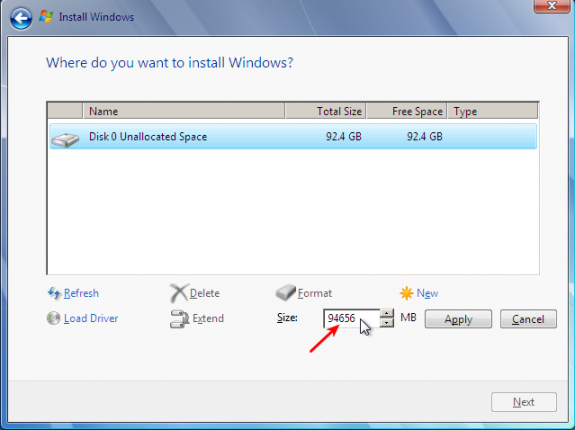
Task: Select the hard drive icon for Disk 0
Action: 65,140
